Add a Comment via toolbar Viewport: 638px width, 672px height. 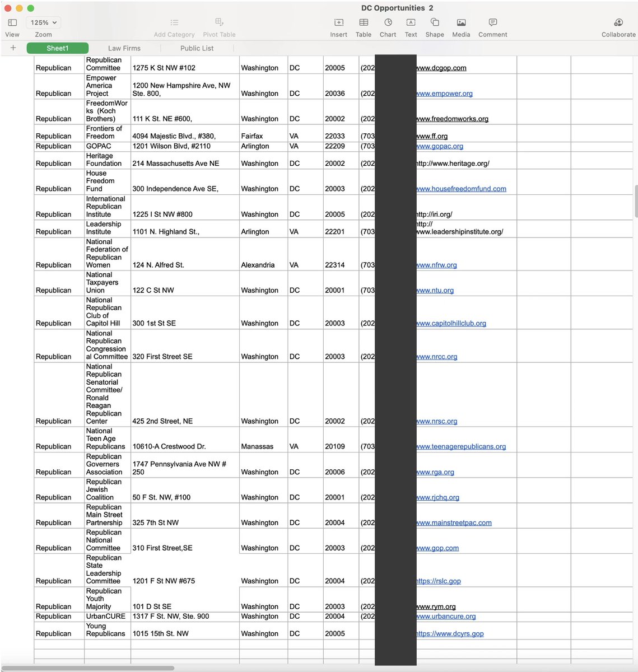tap(492, 22)
